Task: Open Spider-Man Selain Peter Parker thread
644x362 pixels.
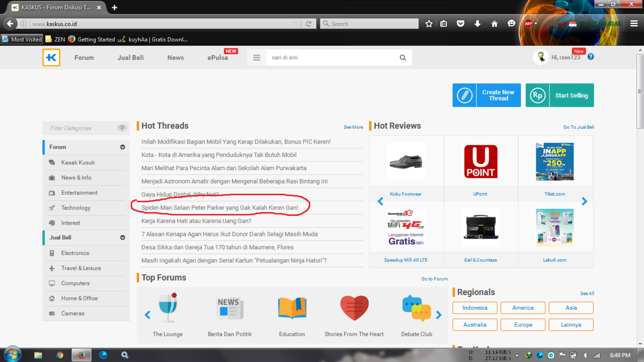Action: (220, 208)
